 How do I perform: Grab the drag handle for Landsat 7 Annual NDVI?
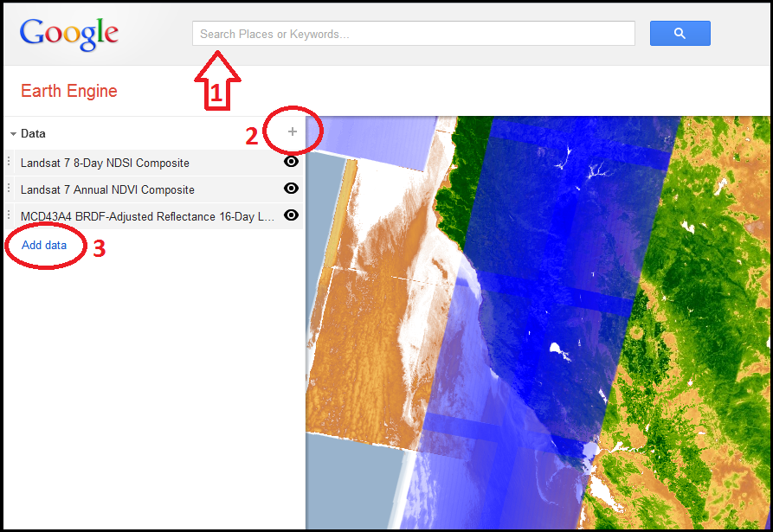point(9,189)
